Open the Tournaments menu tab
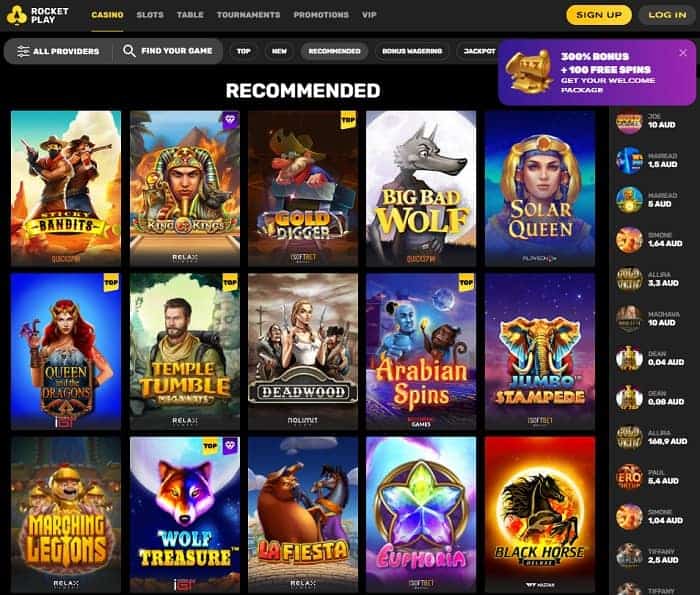 point(249,15)
